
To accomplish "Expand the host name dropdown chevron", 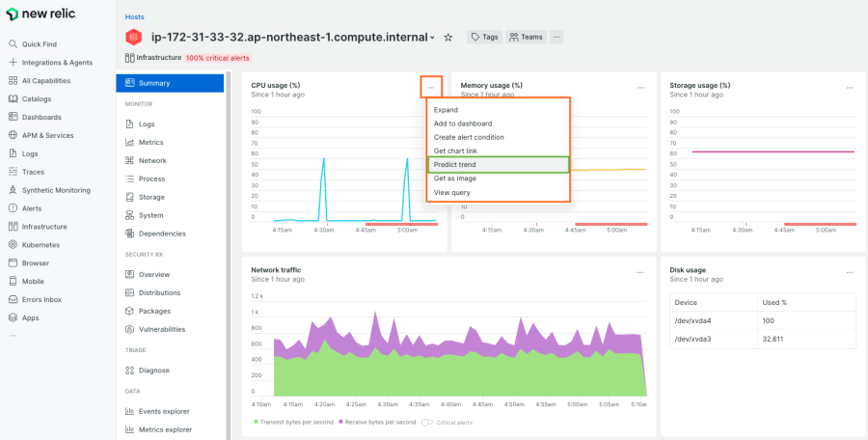I will (x=432, y=38).
